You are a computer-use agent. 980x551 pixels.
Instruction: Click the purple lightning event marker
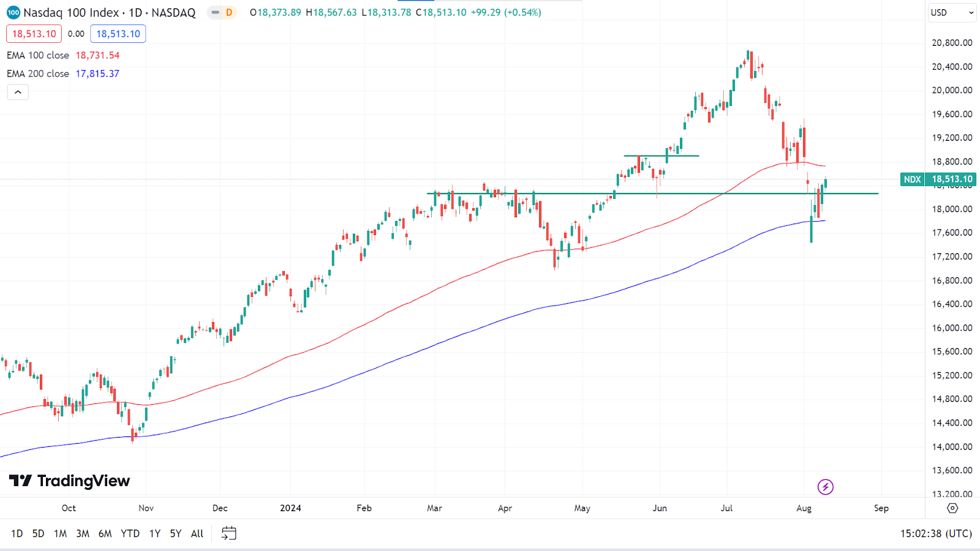tap(825, 487)
